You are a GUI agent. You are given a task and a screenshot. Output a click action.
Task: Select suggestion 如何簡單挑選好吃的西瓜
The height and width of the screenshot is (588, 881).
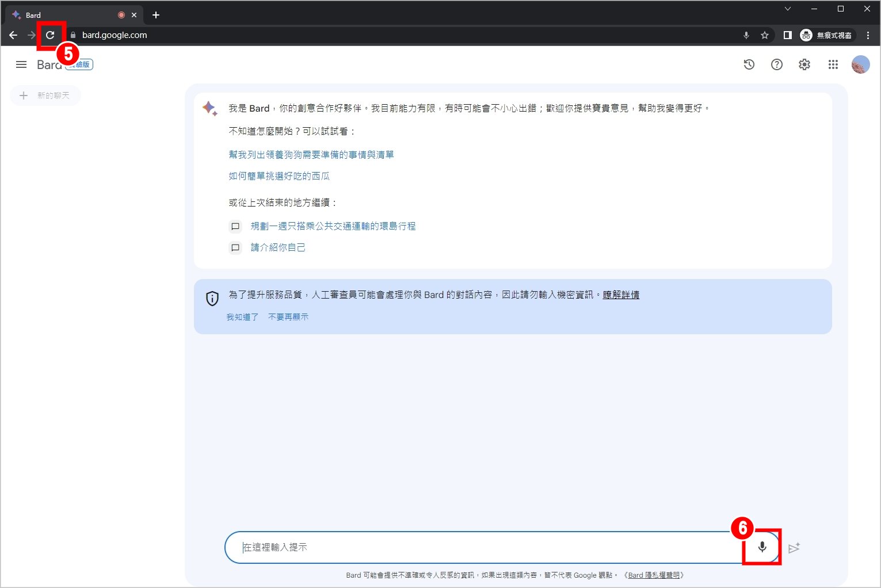pyautogui.click(x=279, y=176)
